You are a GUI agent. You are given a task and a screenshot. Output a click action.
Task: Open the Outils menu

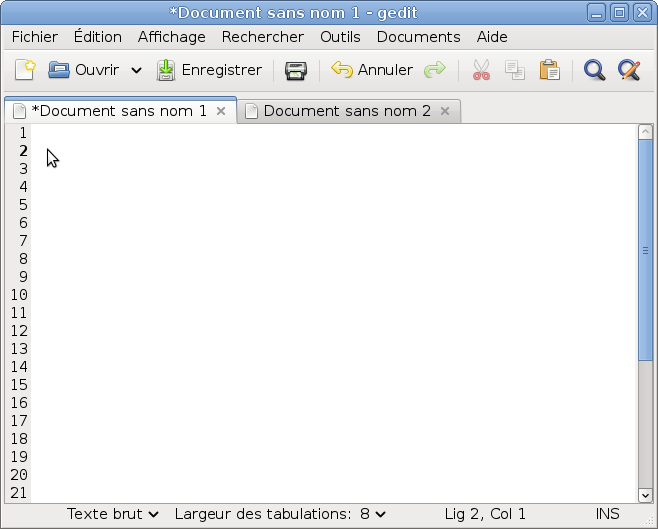pos(340,37)
